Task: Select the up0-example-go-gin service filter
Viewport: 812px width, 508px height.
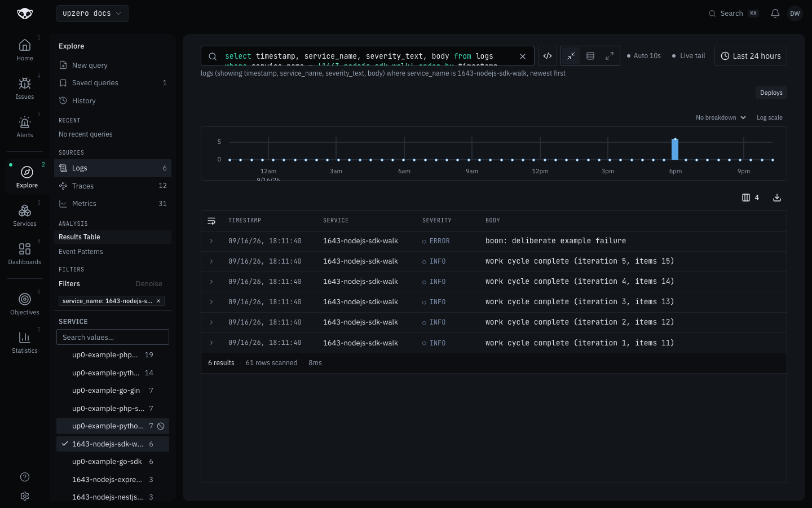Action: (113, 391)
